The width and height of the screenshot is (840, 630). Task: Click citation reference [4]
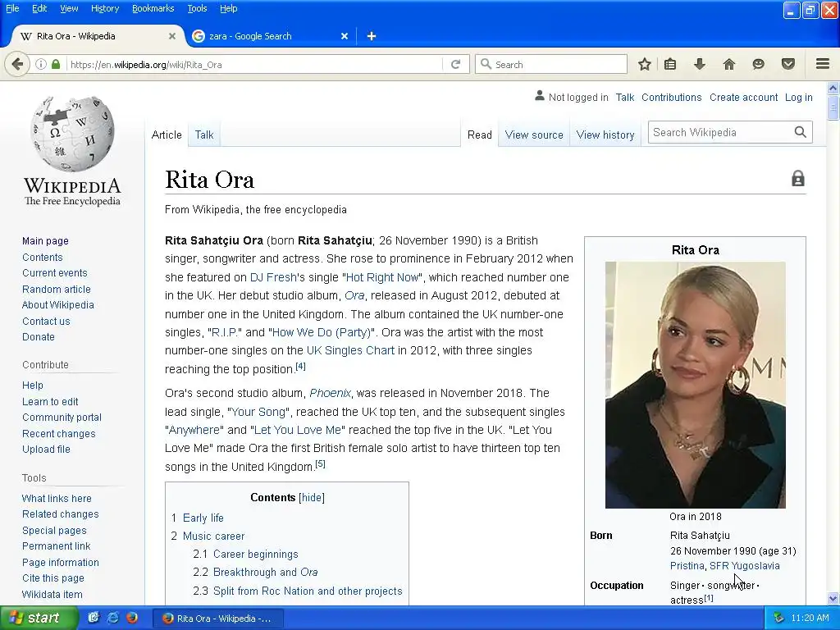point(300,367)
